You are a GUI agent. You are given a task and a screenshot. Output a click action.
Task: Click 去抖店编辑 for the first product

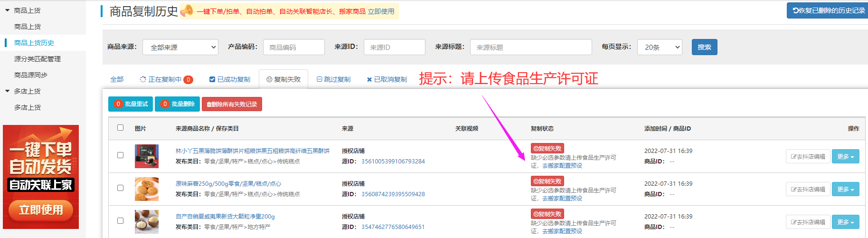pyautogui.click(x=808, y=156)
